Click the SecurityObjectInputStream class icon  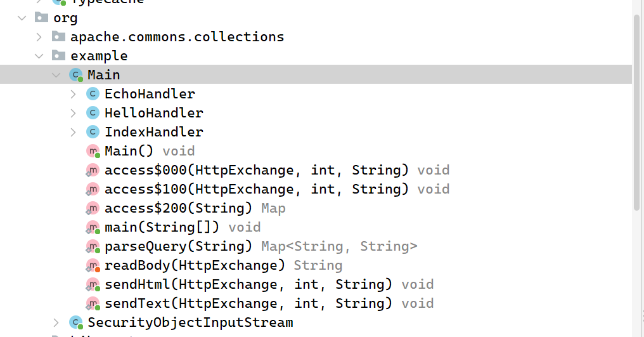click(76, 322)
